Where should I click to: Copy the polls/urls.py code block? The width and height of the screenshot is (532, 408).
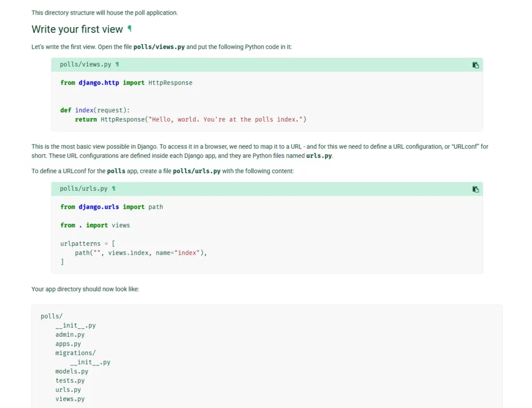coord(475,189)
